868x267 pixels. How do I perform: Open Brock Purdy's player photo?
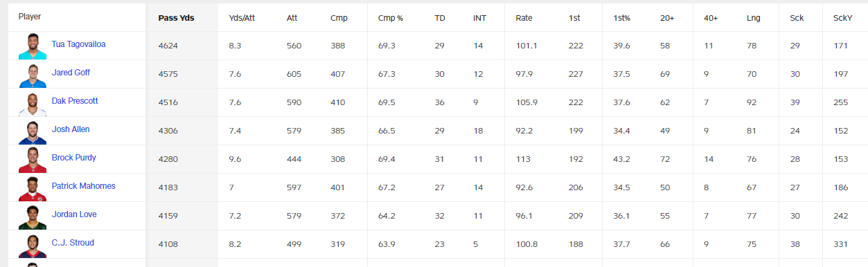pyautogui.click(x=32, y=160)
